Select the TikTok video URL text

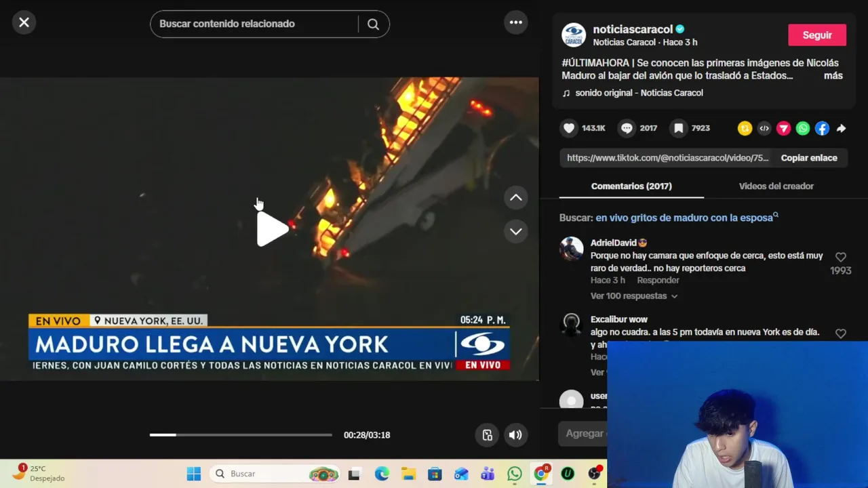(667, 158)
